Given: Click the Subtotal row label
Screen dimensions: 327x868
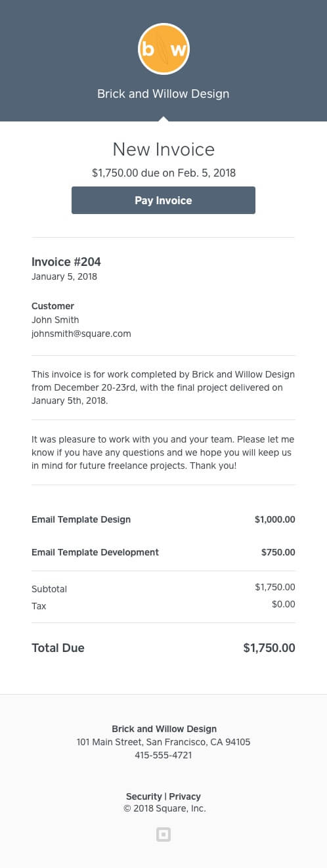Looking at the screenshot, I should coord(49,589).
